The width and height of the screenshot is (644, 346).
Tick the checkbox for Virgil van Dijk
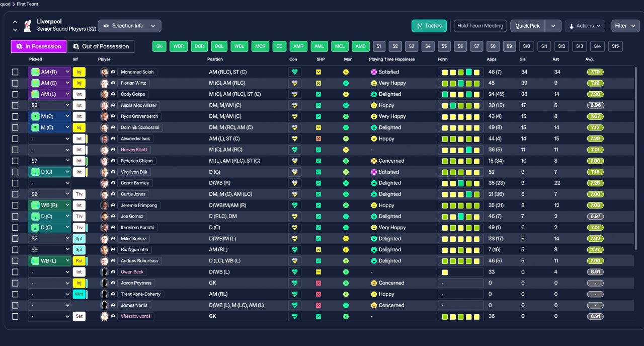tap(15, 172)
